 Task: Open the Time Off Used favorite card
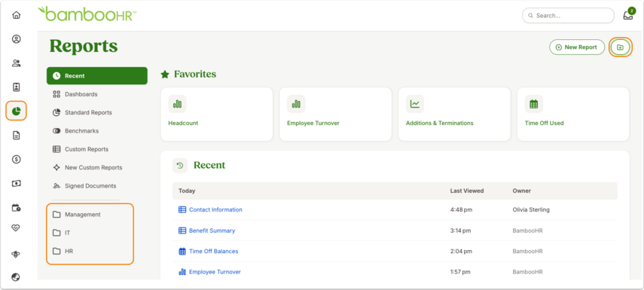pos(573,114)
